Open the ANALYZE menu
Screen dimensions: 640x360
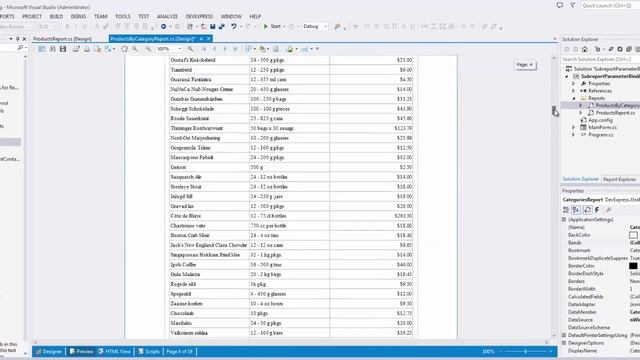pyautogui.click(x=167, y=16)
